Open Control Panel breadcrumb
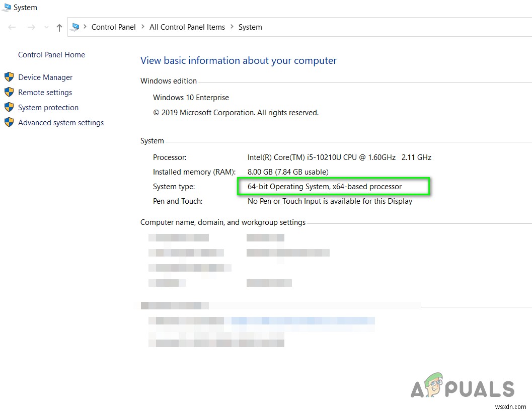The width and height of the screenshot is (532, 412). click(113, 27)
